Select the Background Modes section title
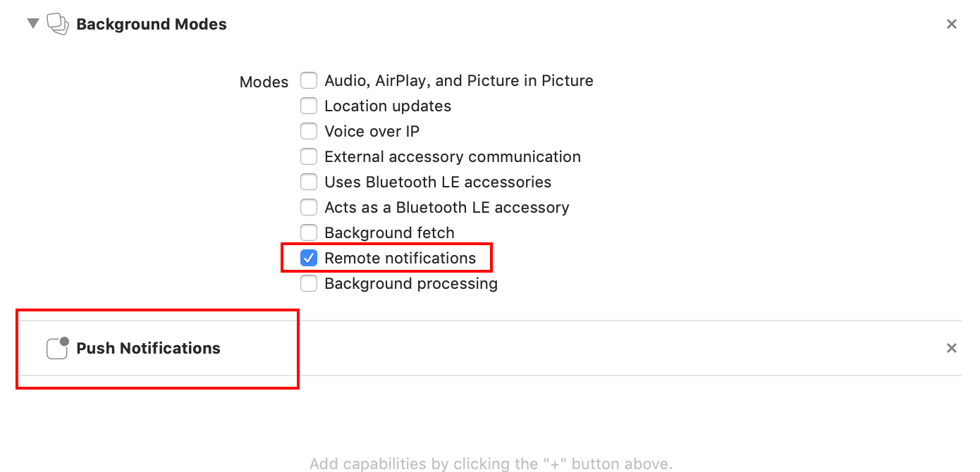Image resolution: width=980 pixels, height=472 pixels. pos(152,24)
